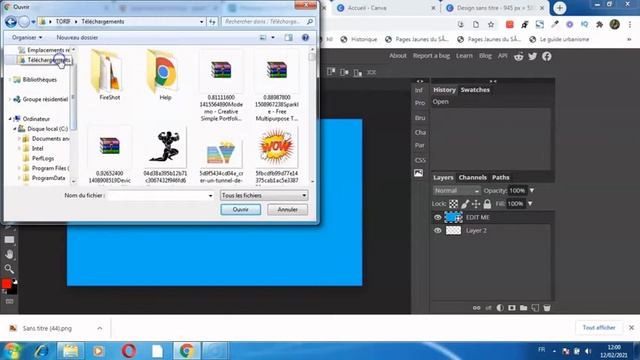Click the red foreground color swatch
This screenshot has width=640, height=360.
tap(7, 284)
